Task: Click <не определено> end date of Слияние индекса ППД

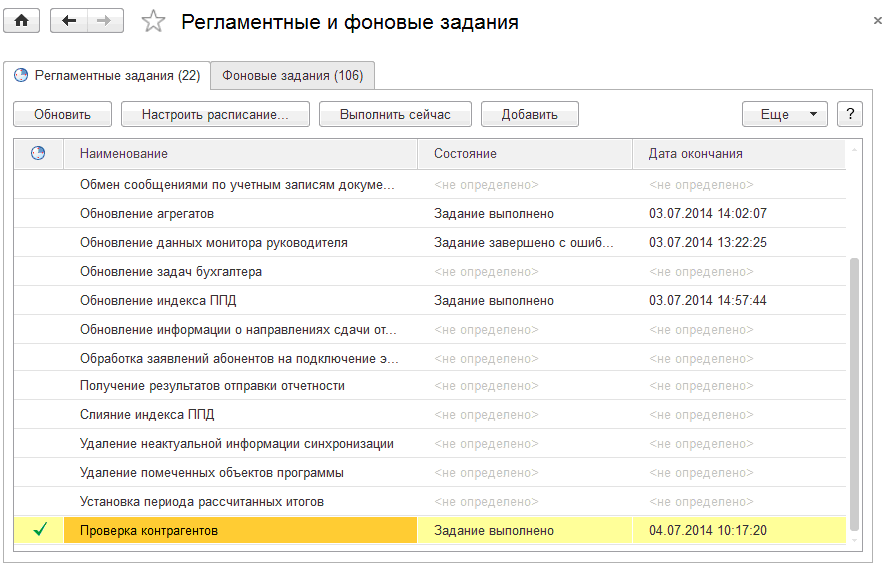Action: [x=701, y=415]
